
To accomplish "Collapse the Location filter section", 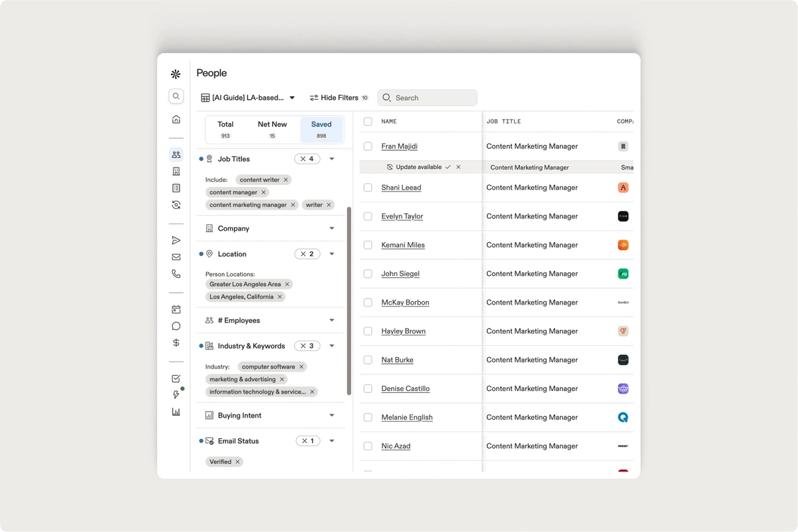I will tap(332, 254).
